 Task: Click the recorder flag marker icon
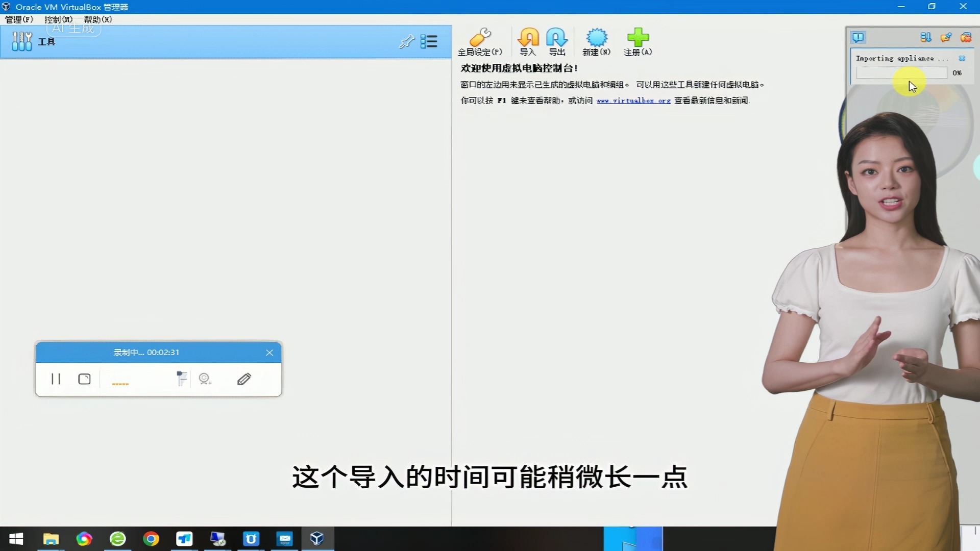click(x=181, y=379)
